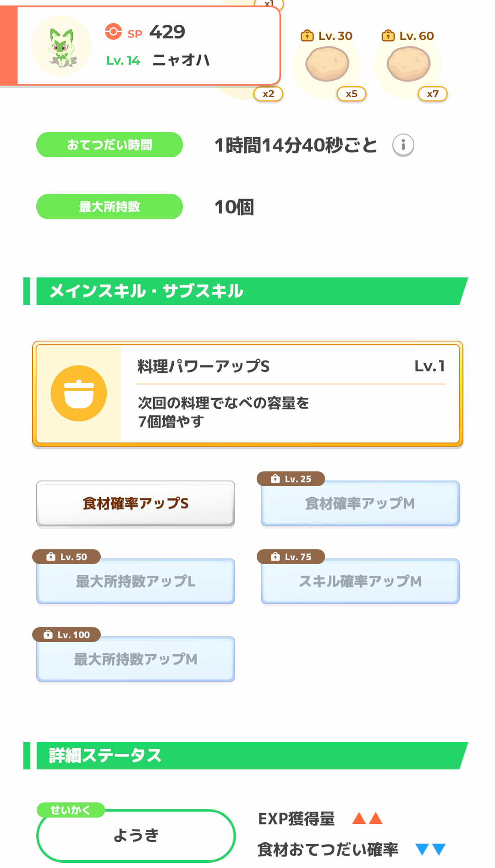Screen dimensions: 495x868
Task: Tap the おてつだい時間 green label
Action: pyautogui.click(x=110, y=145)
